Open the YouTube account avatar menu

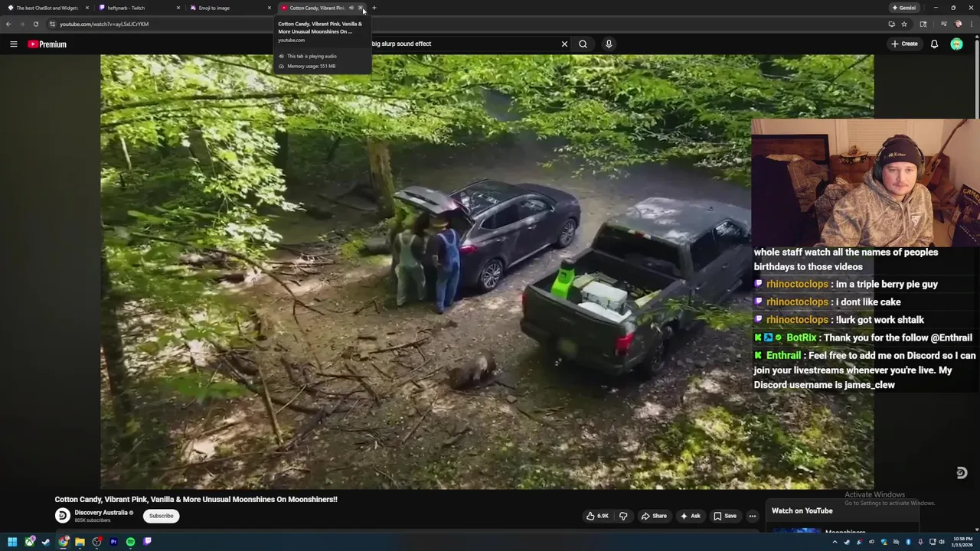click(x=956, y=44)
